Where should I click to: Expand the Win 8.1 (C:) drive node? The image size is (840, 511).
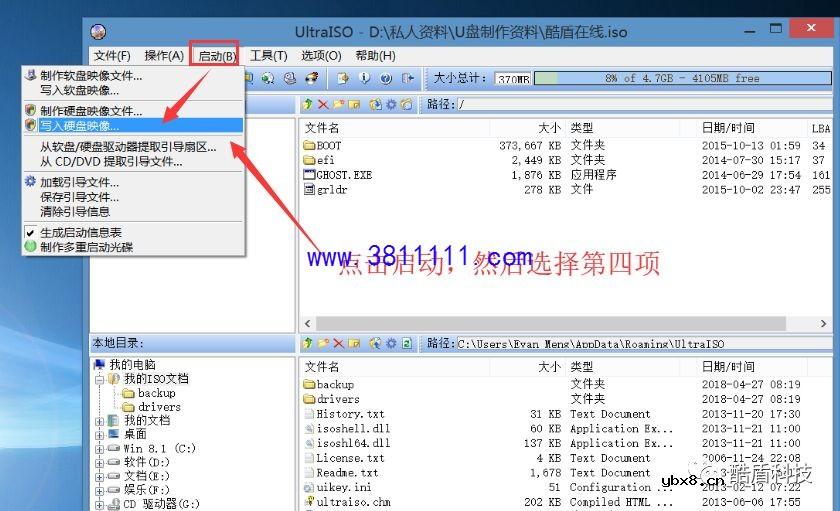pos(99,449)
